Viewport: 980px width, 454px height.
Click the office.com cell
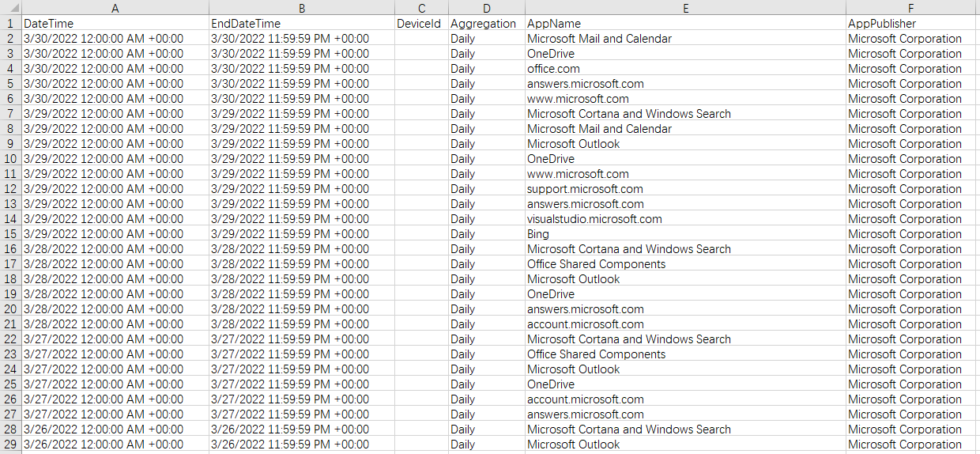(x=685, y=69)
